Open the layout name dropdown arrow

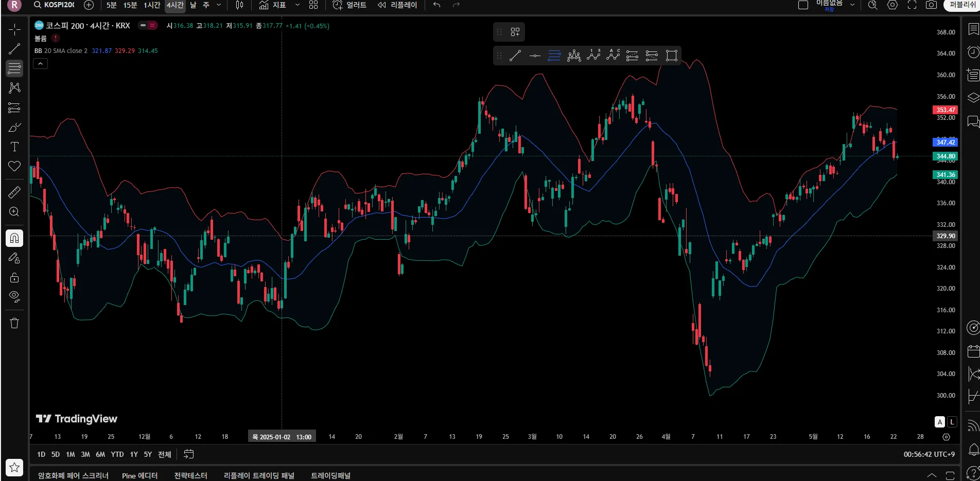[x=852, y=5]
